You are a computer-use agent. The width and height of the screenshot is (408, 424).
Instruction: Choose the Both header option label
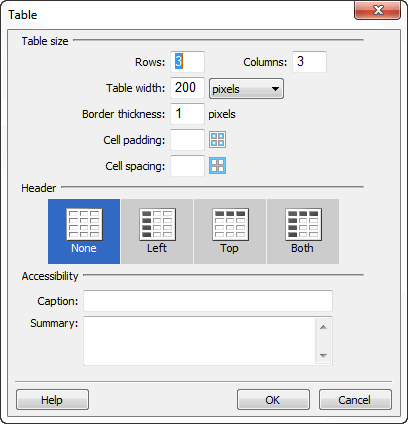pos(302,248)
